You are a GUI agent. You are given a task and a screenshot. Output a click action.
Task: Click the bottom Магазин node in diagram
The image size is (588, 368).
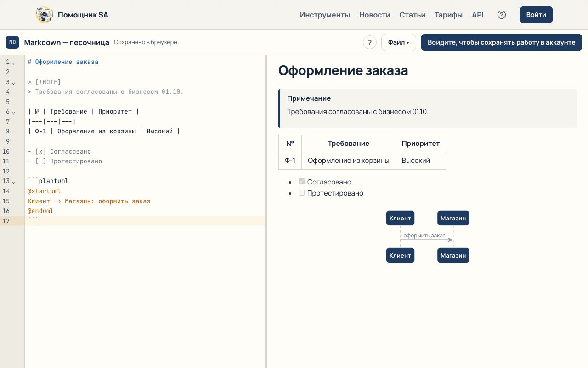pos(453,255)
